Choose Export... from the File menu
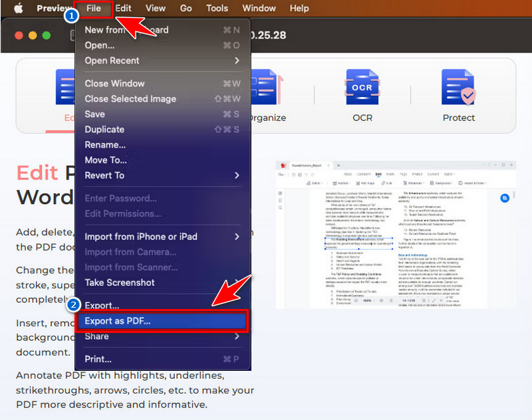Viewport: 532px width, 420px height. tap(162, 305)
